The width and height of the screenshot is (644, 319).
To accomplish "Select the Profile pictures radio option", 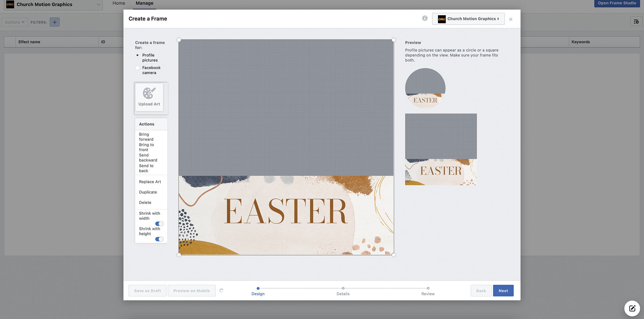I will pos(137,55).
